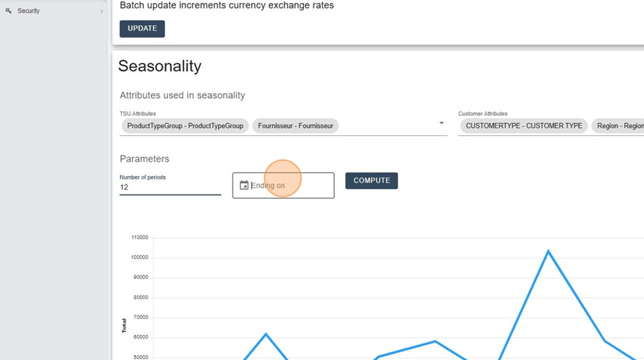Image resolution: width=644 pixels, height=360 pixels.
Task: Click the highest peak on the chart line
Action: point(548,250)
